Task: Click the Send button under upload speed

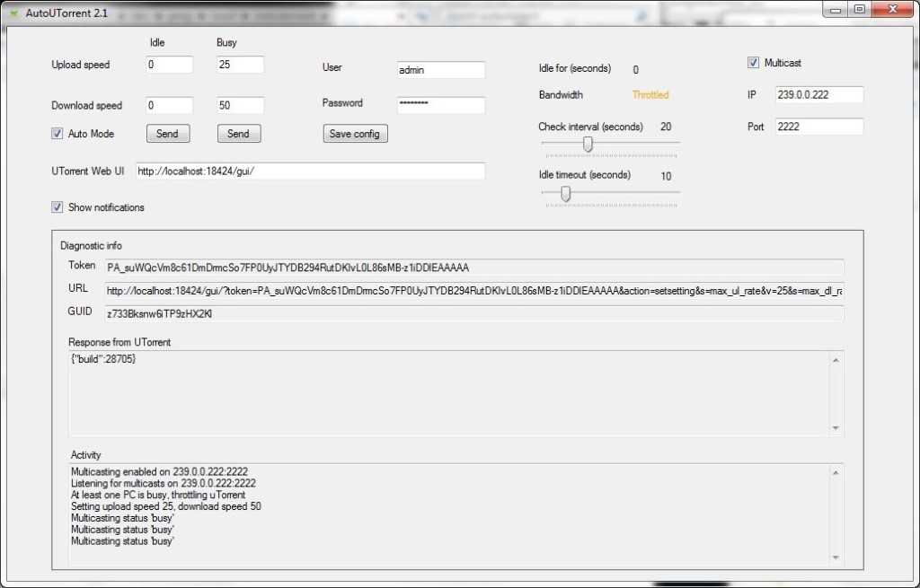Action: 167,133
